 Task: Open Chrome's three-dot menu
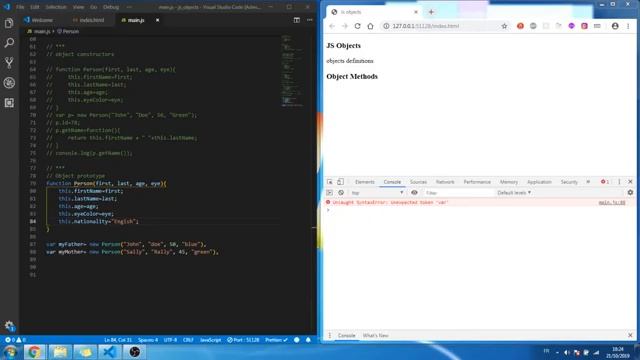point(628,26)
